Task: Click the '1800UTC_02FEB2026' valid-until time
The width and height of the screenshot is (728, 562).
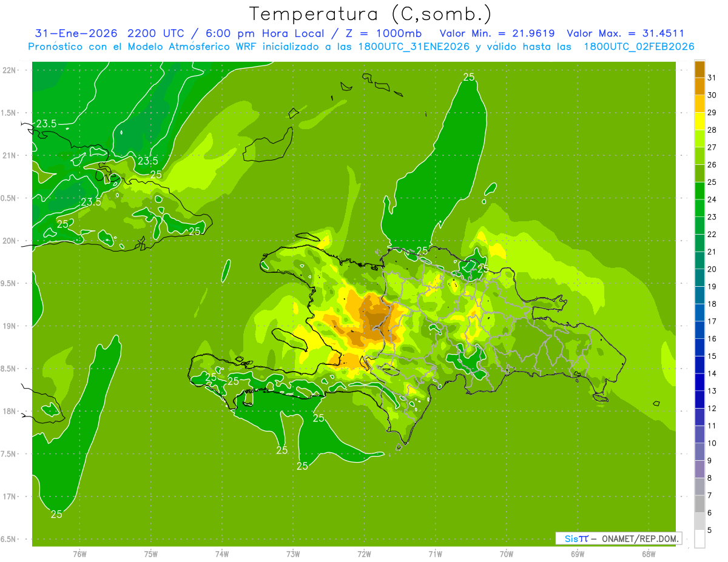Action: 639,47
